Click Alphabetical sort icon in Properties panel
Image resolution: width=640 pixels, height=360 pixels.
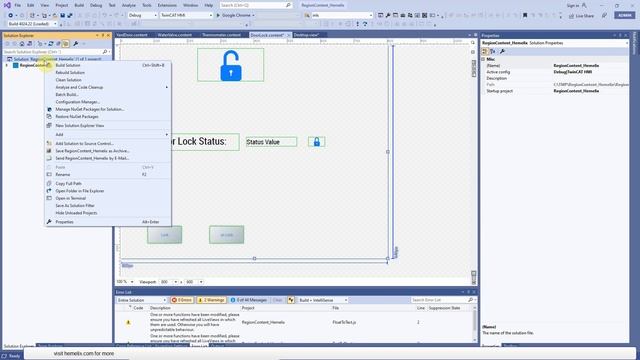pos(493,51)
